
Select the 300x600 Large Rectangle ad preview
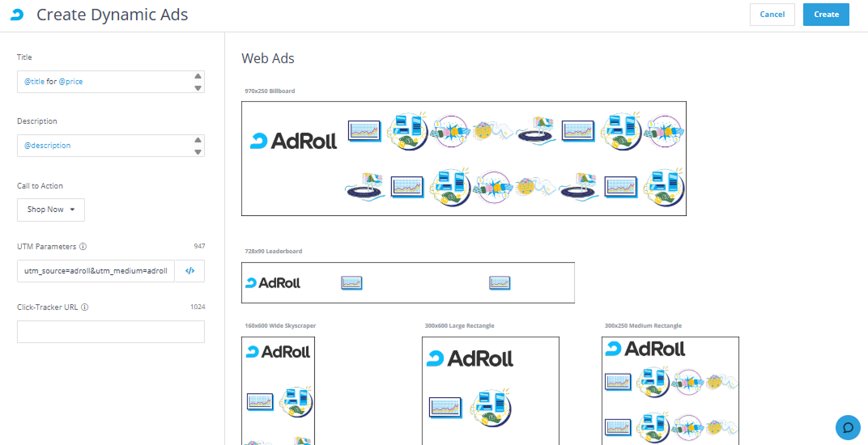[491, 391]
